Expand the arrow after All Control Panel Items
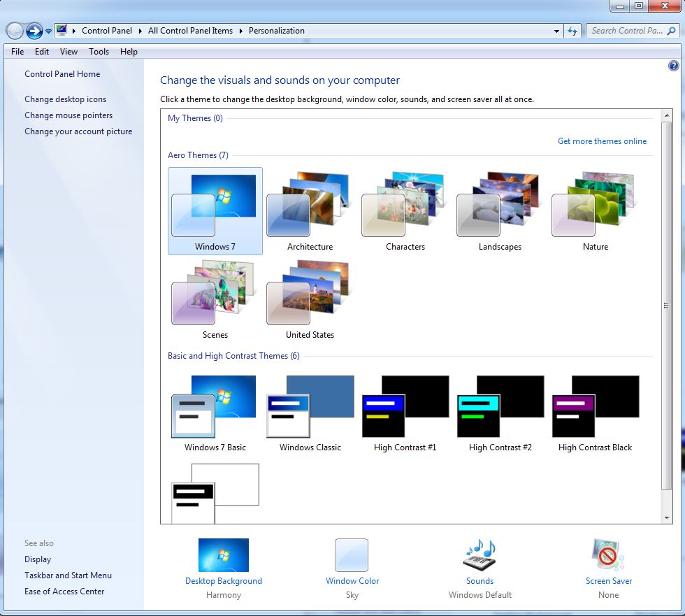This screenshot has height=616, width=685. (240, 31)
